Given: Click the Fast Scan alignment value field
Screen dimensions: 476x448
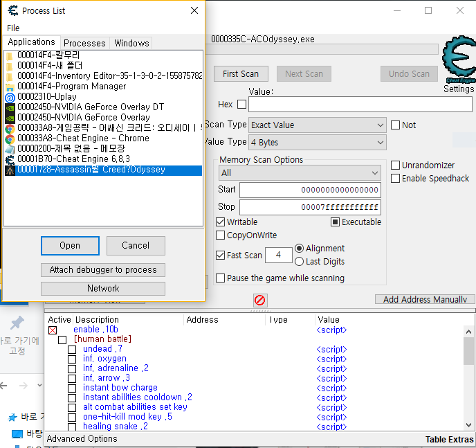Looking at the screenshot, I should tap(279, 255).
